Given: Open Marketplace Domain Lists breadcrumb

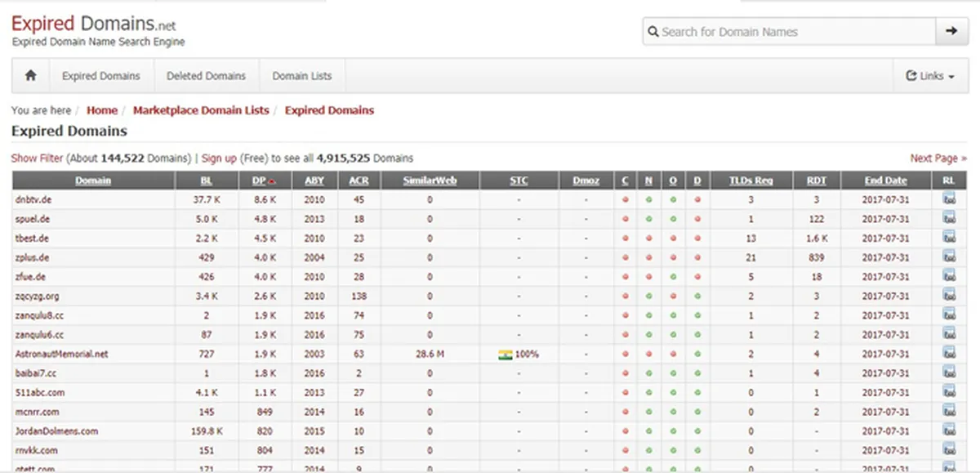Looking at the screenshot, I should 201,110.
